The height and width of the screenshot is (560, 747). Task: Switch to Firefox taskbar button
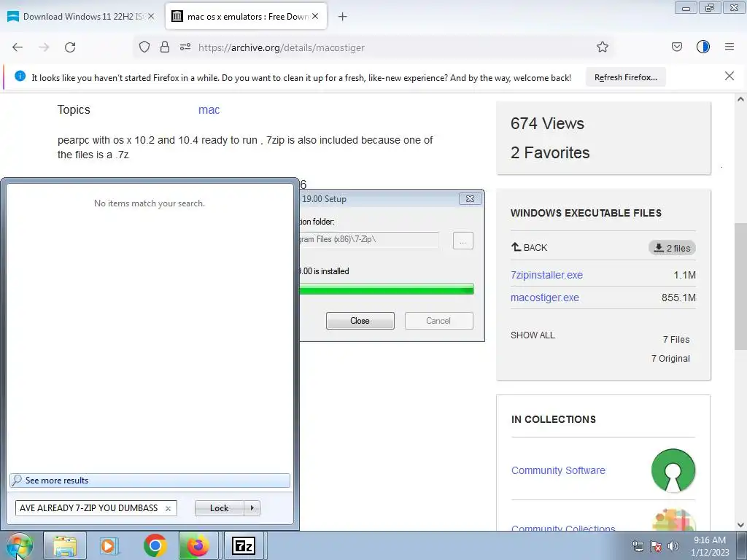pyautogui.click(x=198, y=545)
